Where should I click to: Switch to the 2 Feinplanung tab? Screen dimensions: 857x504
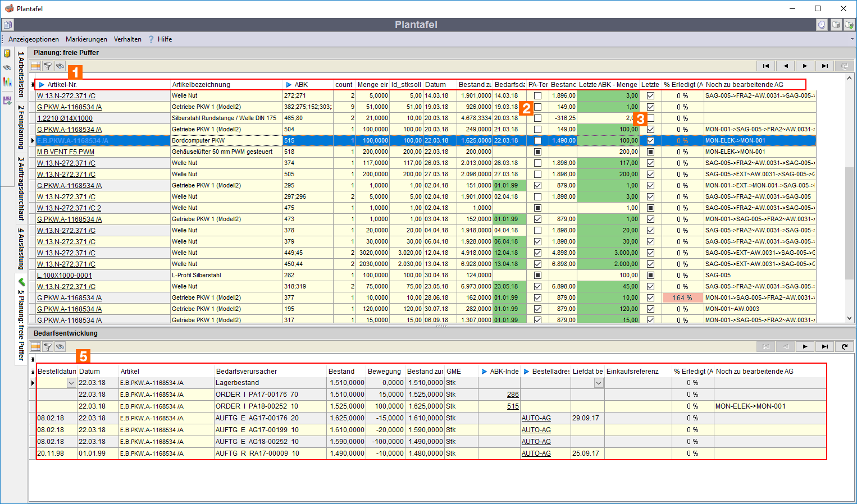pos(21,127)
